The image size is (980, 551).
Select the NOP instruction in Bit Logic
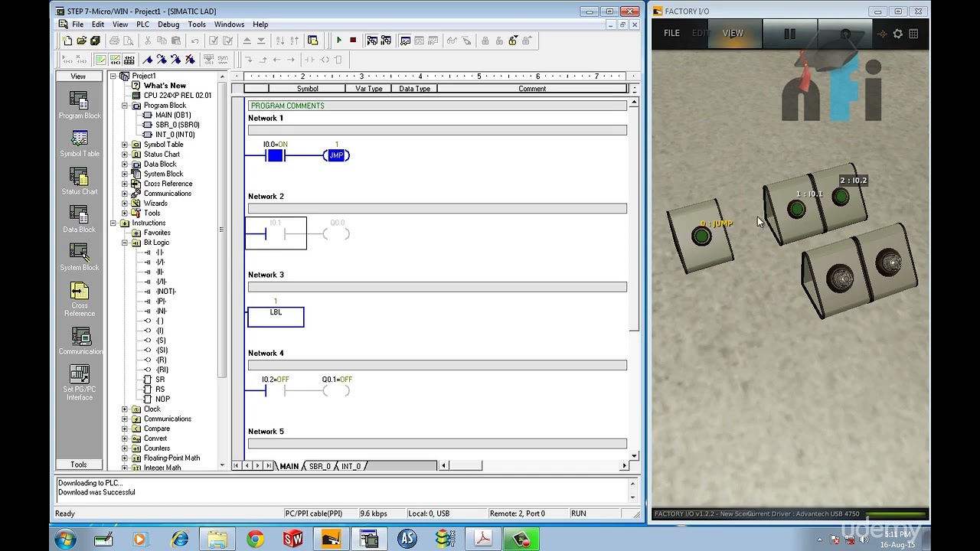[162, 399]
